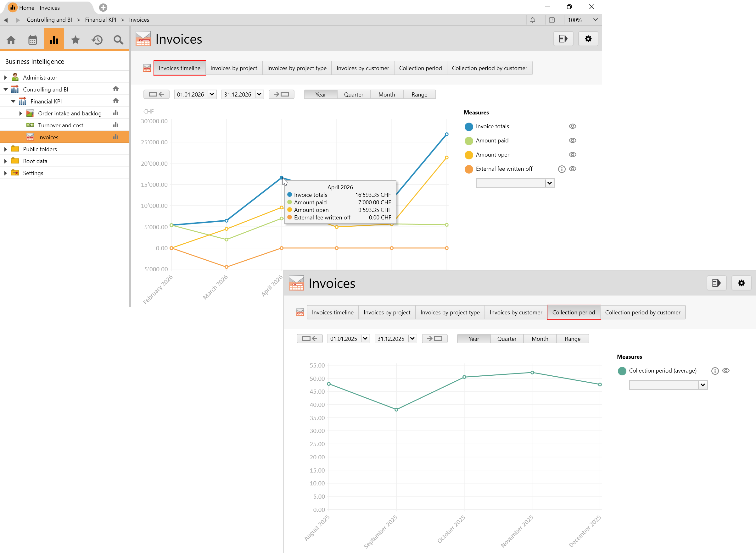The image size is (756, 553).
Task: Add a new tab with plus icon
Action: 103,7
